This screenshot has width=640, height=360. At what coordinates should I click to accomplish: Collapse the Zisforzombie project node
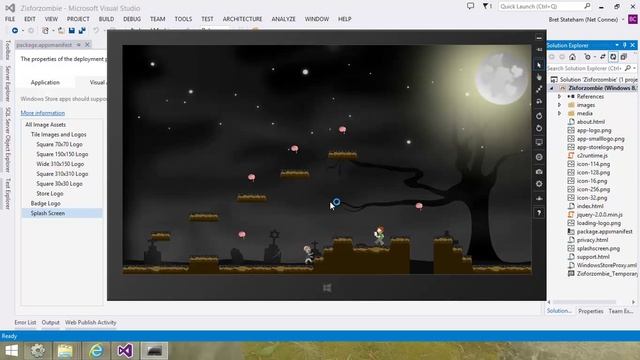[x=552, y=88]
